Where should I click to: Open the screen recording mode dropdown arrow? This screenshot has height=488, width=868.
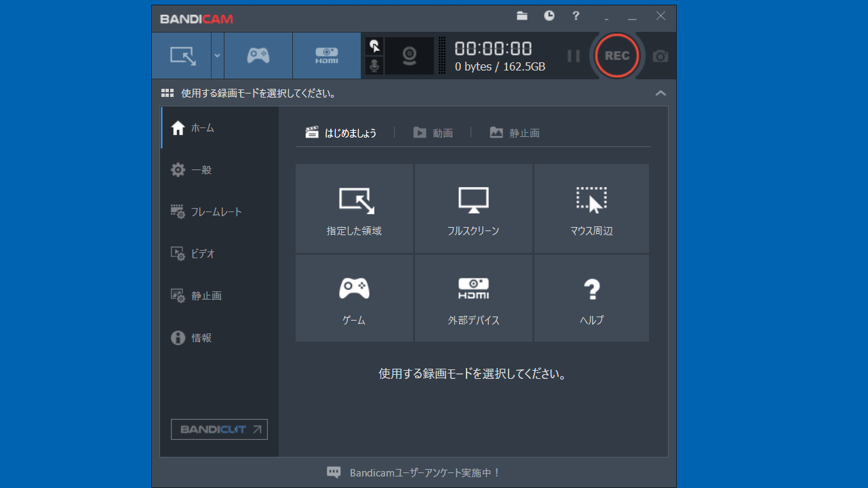point(218,56)
